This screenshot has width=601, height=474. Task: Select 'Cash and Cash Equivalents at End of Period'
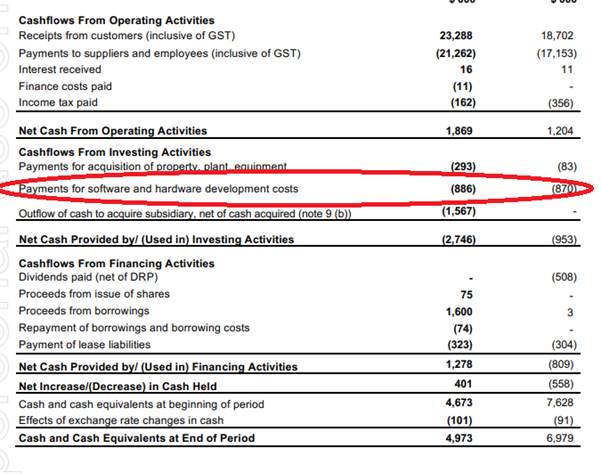[136, 438]
